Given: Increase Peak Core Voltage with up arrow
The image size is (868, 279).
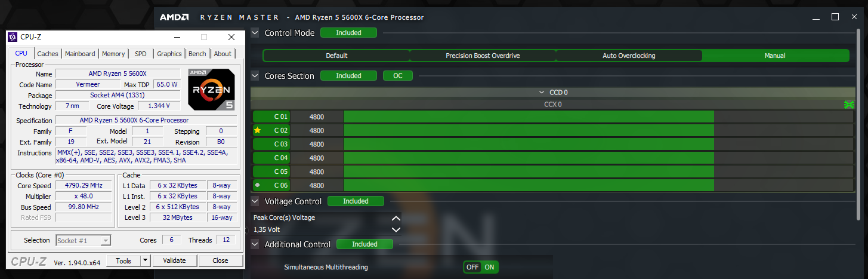Looking at the screenshot, I should pyautogui.click(x=396, y=218).
